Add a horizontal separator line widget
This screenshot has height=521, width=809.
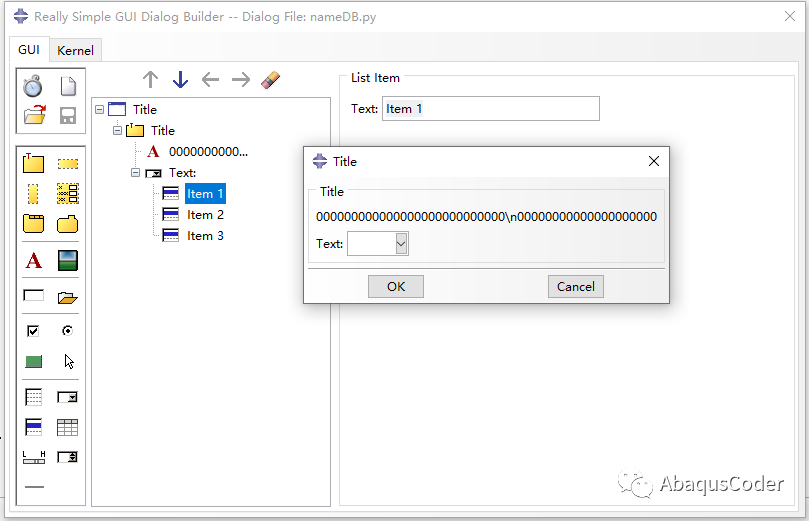(35, 486)
